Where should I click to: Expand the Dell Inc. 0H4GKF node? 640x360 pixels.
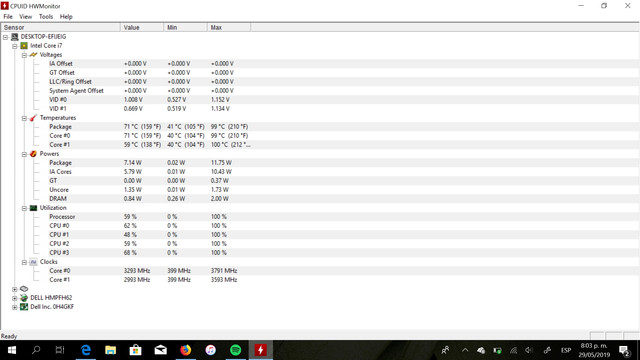15,307
